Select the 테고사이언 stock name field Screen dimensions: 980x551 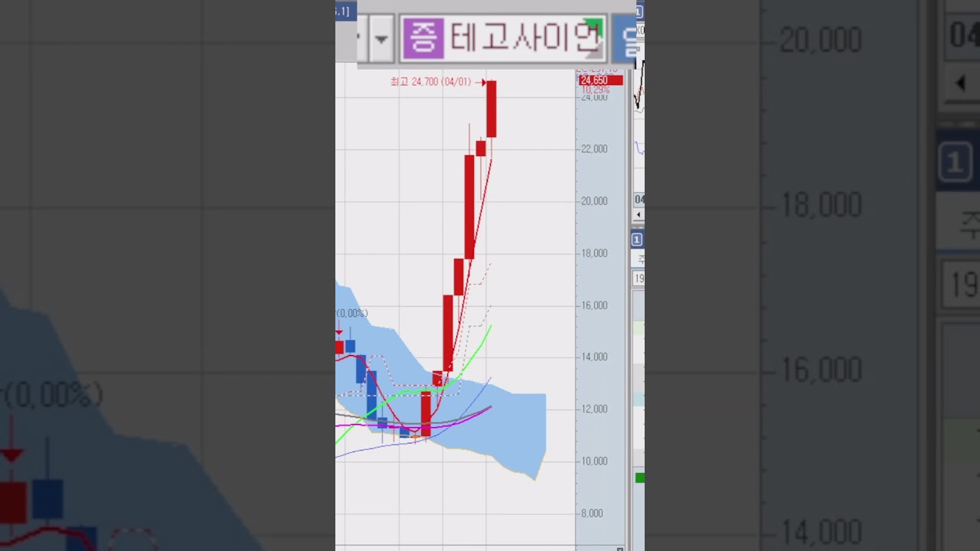point(503,38)
